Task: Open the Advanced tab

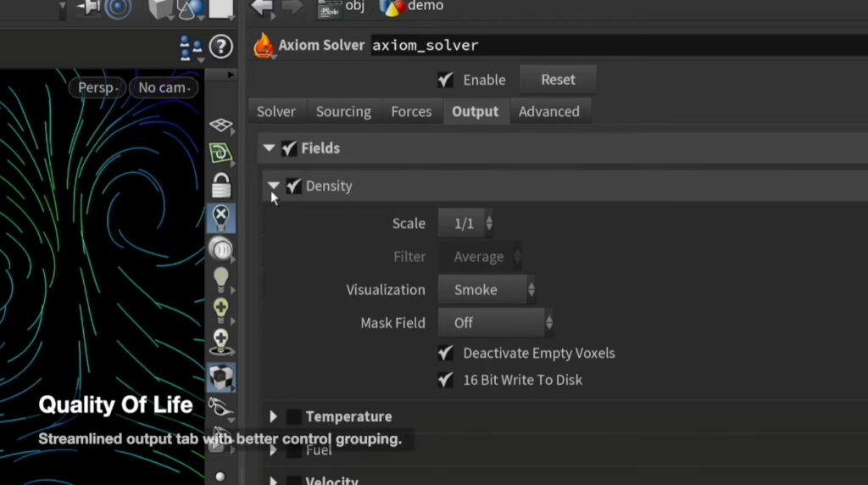Action: pos(548,112)
